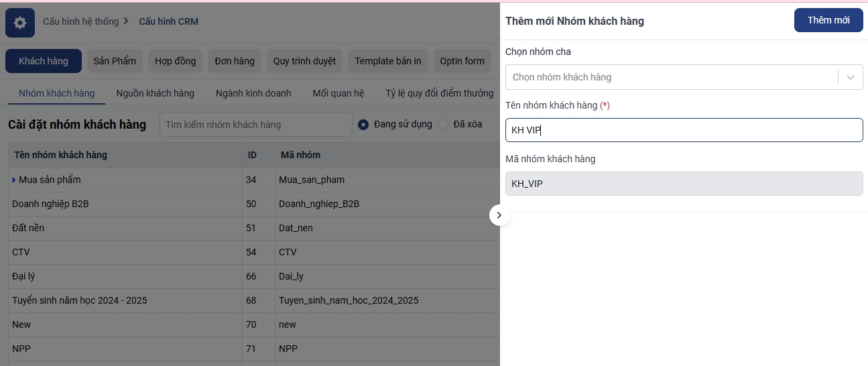This screenshot has height=366, width=868.
Task: Select the Đang sử dụng radio button
Action: pyautogui.click(x=363, y=124)
